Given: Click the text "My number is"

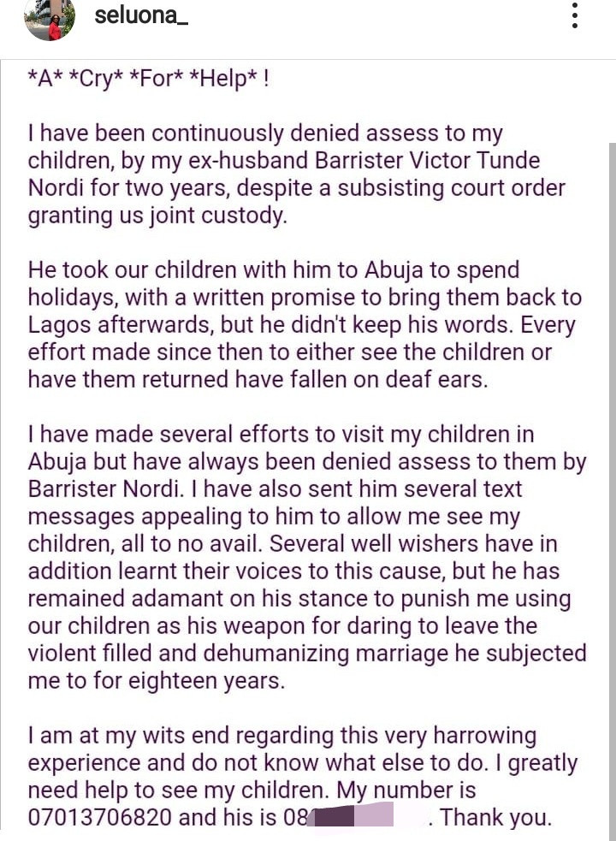Looking at the screenshot, I should 406,790.
